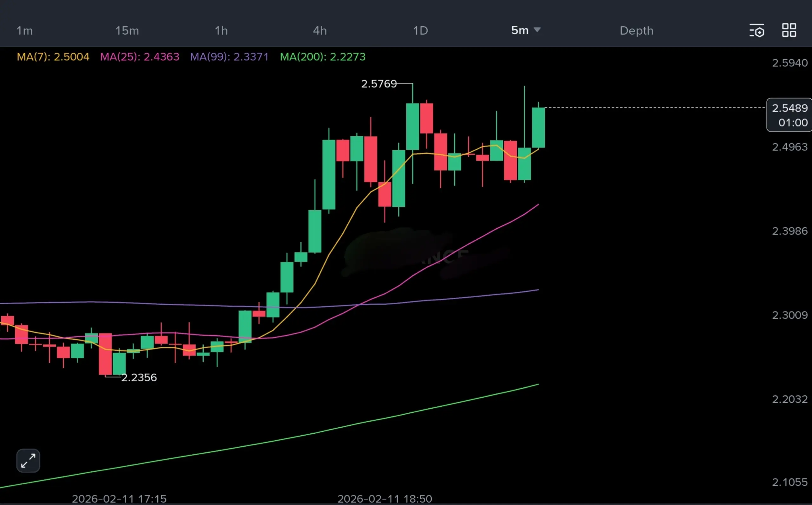Expand chart to fullscreen
This screenshot has width=812, height=505.
28,461
